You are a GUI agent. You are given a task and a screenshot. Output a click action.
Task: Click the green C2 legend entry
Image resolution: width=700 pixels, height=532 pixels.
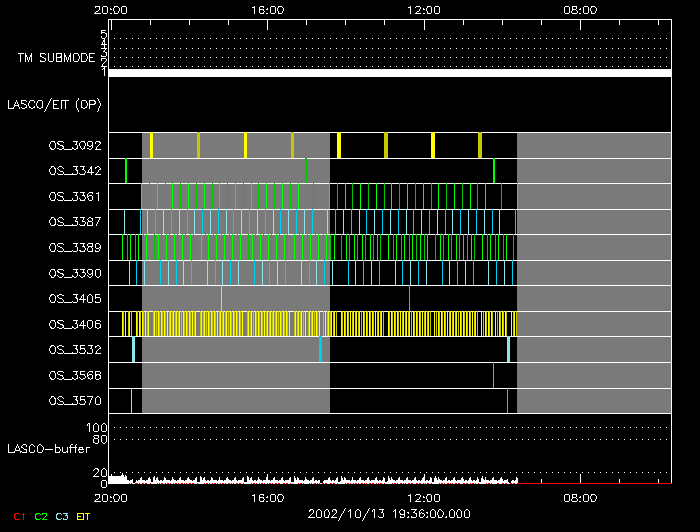point(41,516)
